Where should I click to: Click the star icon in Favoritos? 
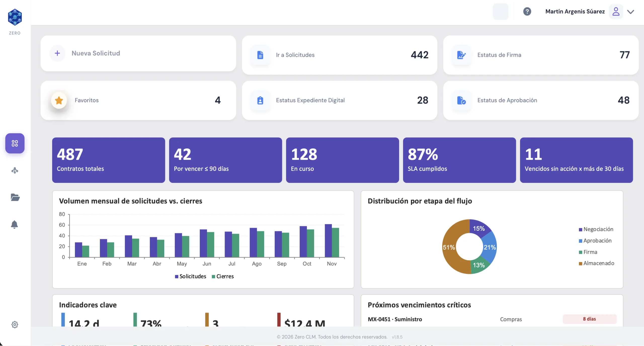[x=59, y=100]
